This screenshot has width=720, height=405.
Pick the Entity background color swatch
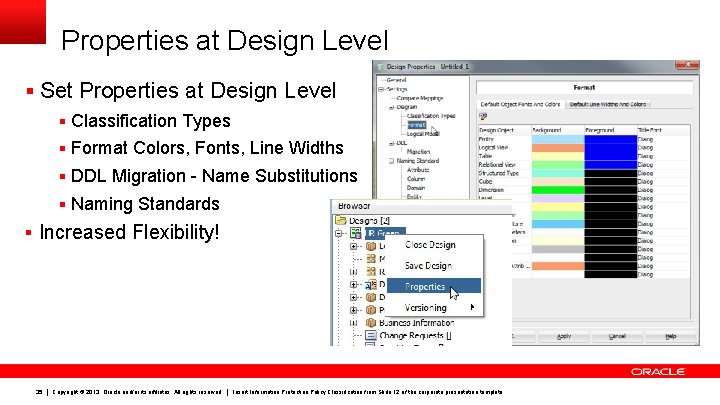[x=558, y=139]
